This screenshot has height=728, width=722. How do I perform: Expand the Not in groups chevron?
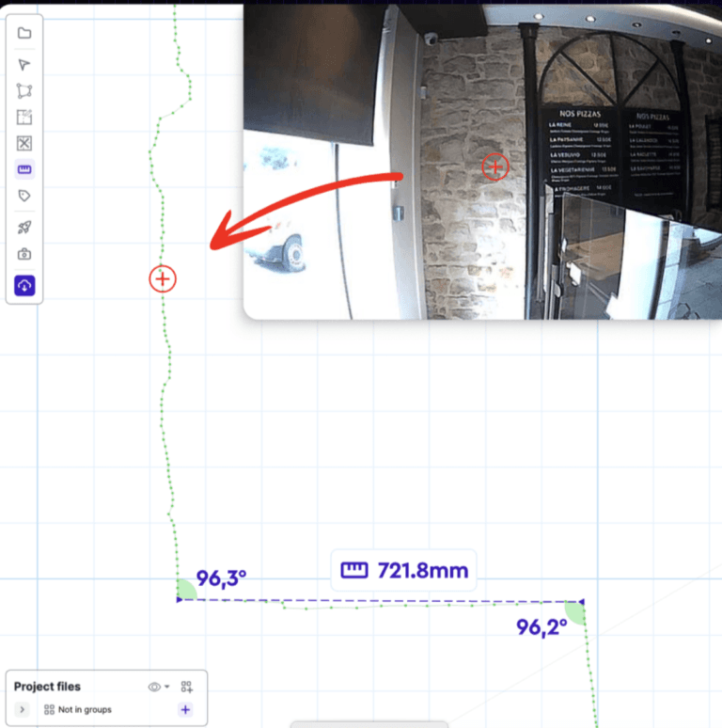click(x=23, y=709)
